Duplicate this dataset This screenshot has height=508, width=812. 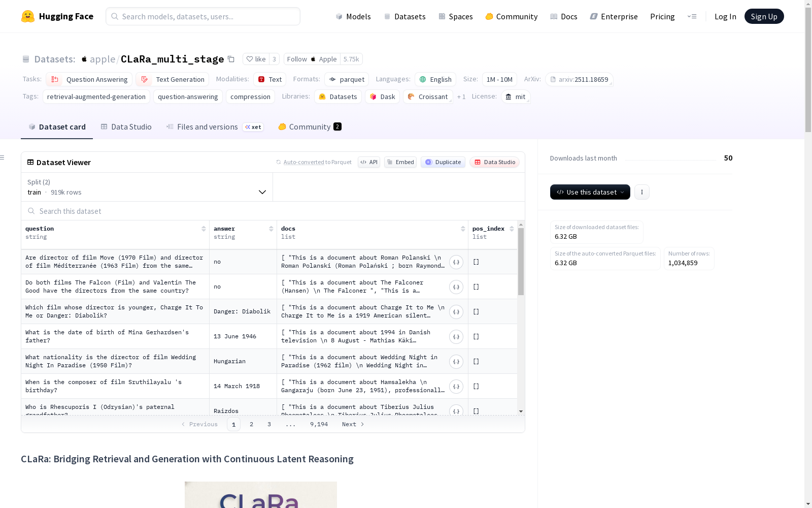coord(443,162)
